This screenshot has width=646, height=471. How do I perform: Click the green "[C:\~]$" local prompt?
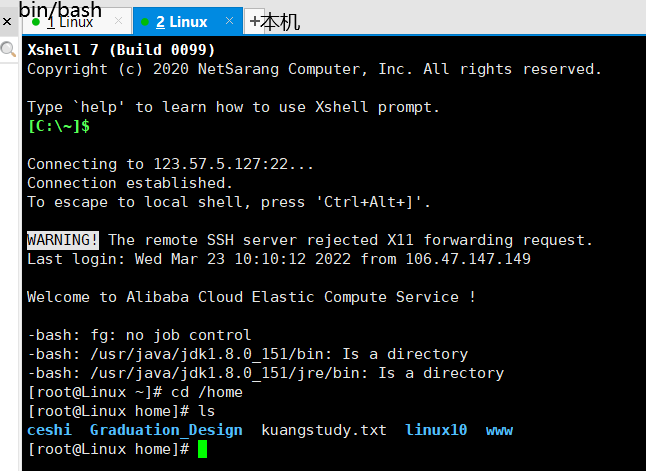coord(59,126)
